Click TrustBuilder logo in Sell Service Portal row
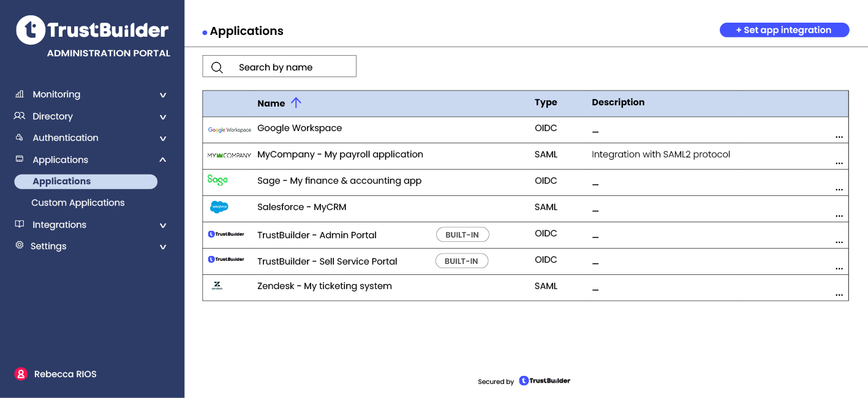Viewport: 868px width, 398px height. [226, 260]
